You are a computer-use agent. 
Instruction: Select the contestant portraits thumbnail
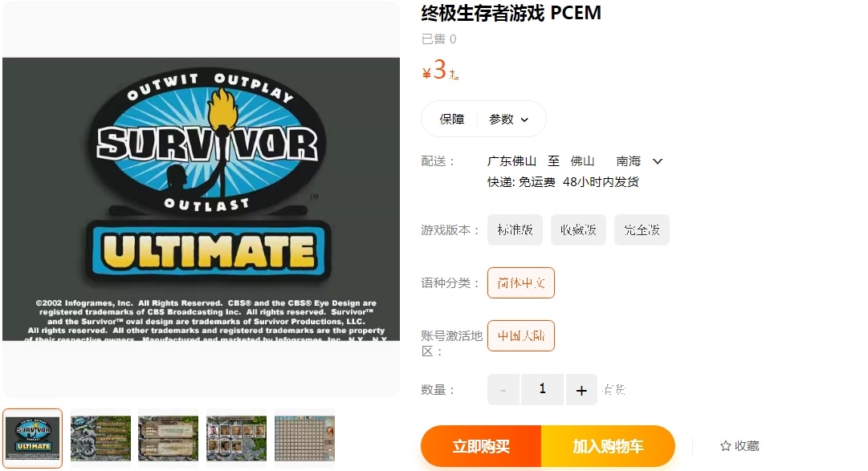click(x=236, y=438)
